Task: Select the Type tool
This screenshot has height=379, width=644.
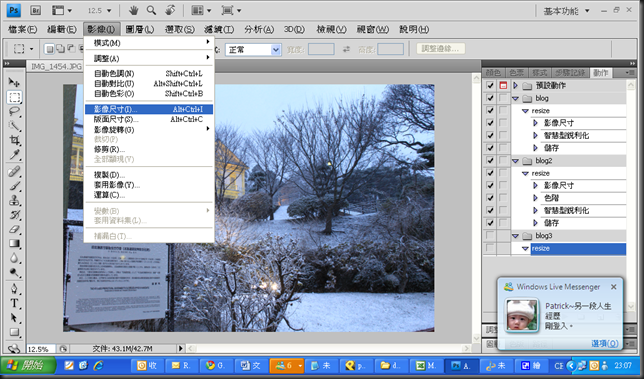Action: [x=14, y=303]
